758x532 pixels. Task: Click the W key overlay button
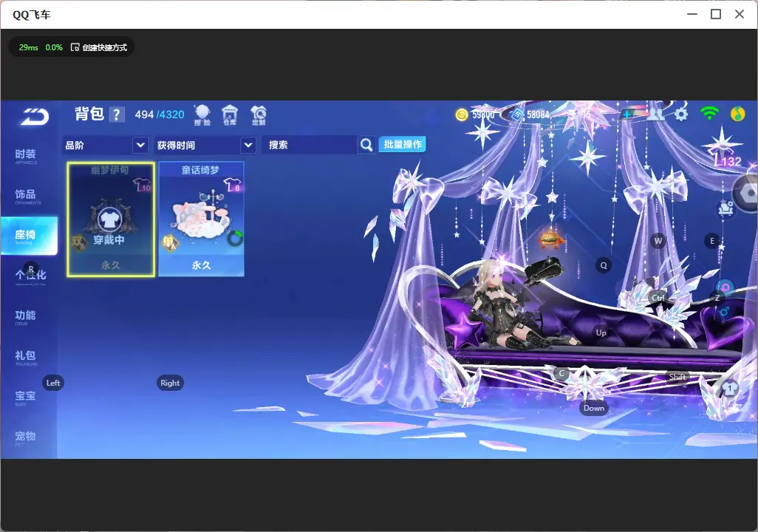658,240
